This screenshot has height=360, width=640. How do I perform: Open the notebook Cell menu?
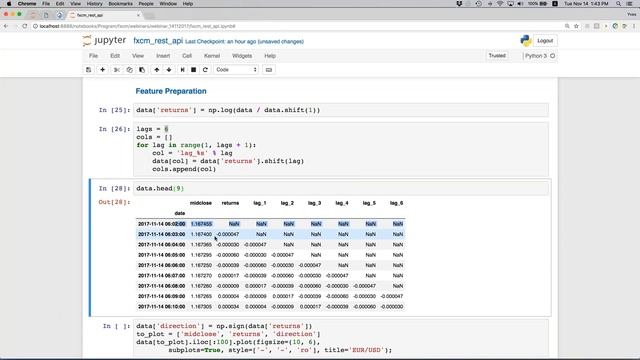point(187,56)
